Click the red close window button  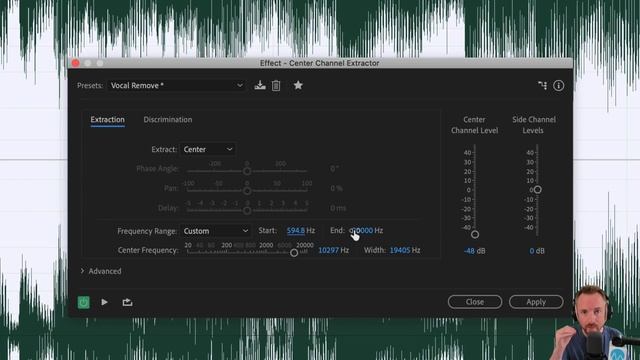(76, 63)
